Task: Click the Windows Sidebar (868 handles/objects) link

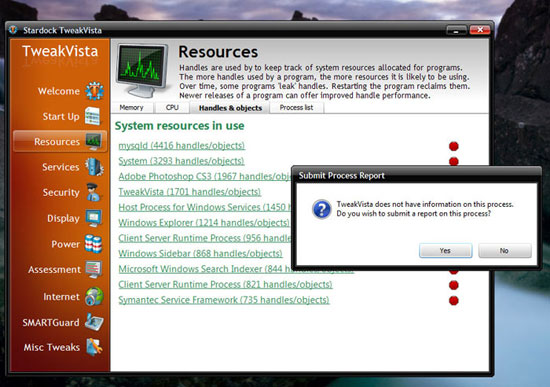Action: pyautogui.click(x=200, y=253)
